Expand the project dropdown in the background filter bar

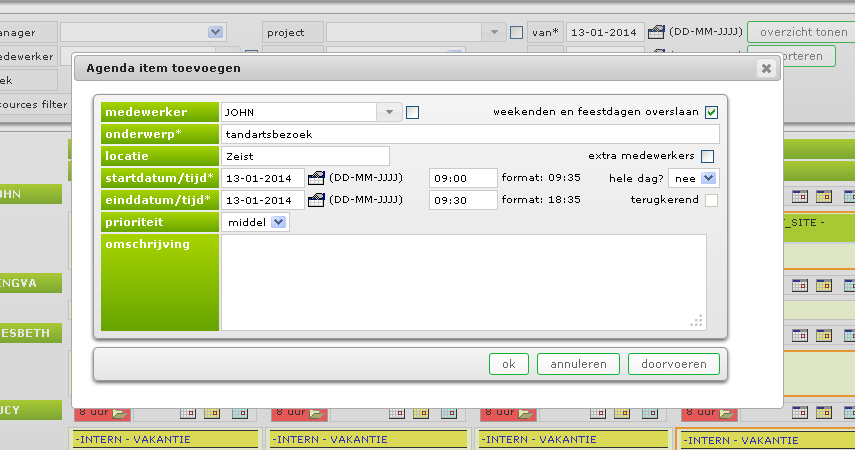[x=494, y=32]
